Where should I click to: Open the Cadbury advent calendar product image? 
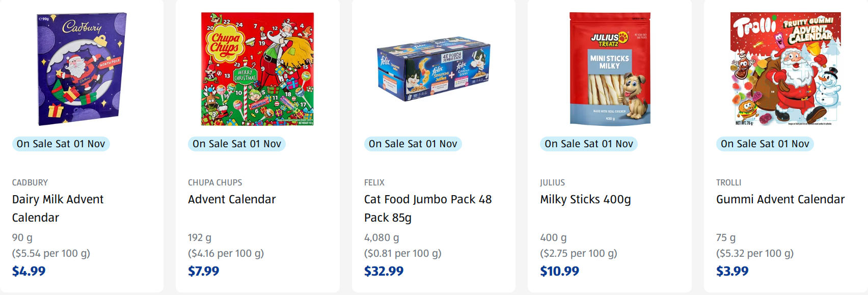[x=82, y=69]
